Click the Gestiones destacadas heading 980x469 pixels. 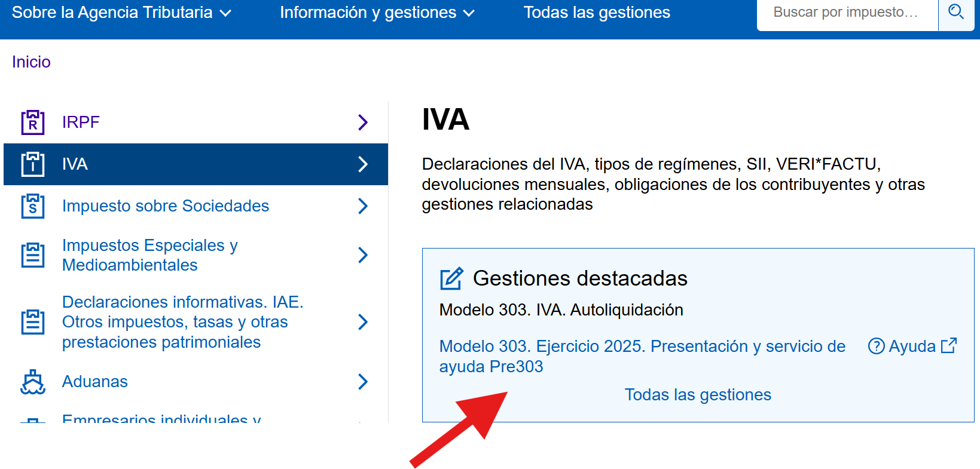(x=580, y=278)
